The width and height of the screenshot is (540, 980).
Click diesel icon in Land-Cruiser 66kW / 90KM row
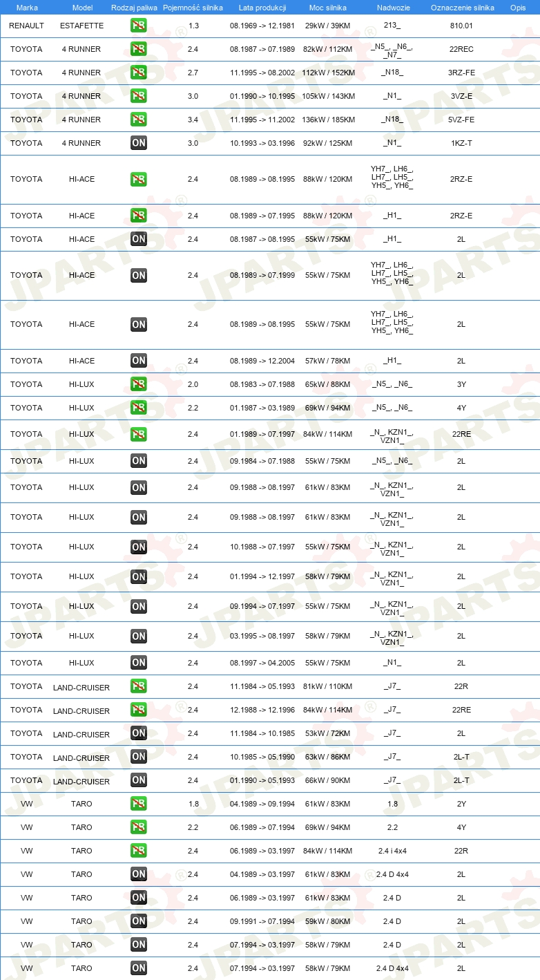(139, 780)
